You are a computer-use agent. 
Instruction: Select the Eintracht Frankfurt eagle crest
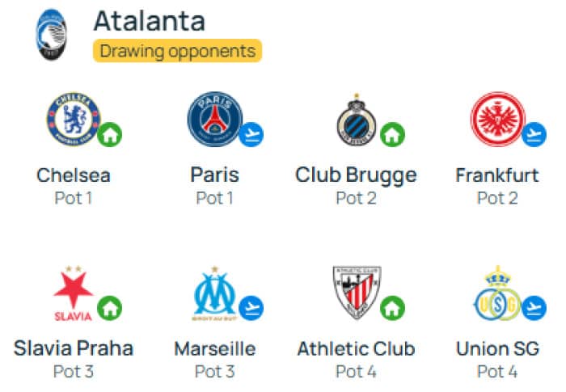tap(498, 119)
